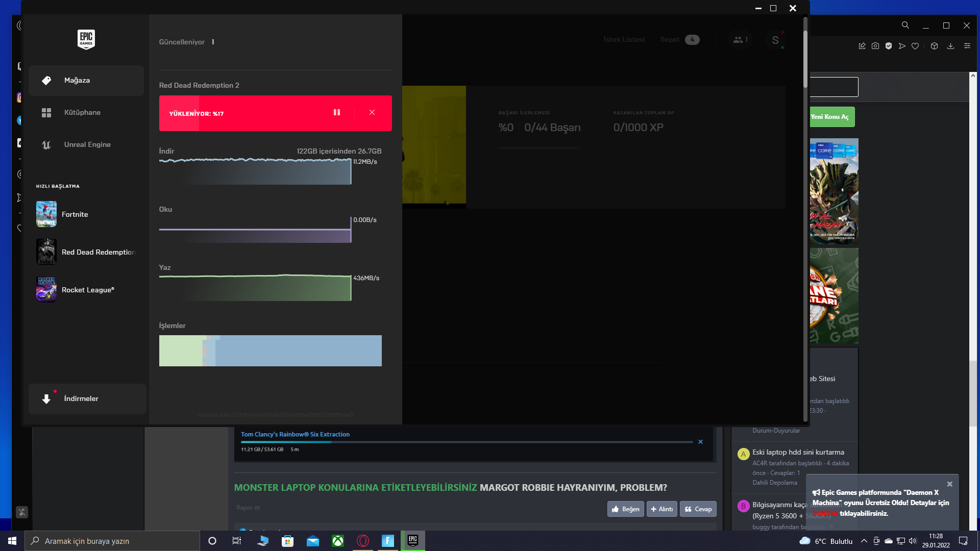Launch Fortnite from quick launch
This screenshot has height=551, width=980.
[x=75, y=214]
